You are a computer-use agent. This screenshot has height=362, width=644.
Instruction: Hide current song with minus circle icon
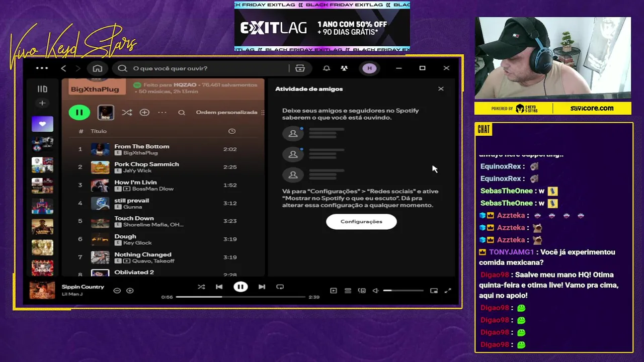click(117, 291)
